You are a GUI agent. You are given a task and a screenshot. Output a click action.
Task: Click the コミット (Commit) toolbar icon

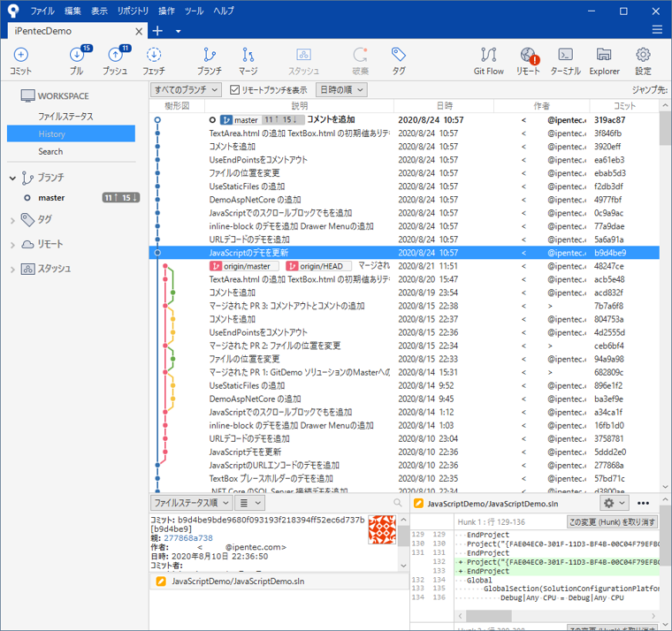coord(20,61)
